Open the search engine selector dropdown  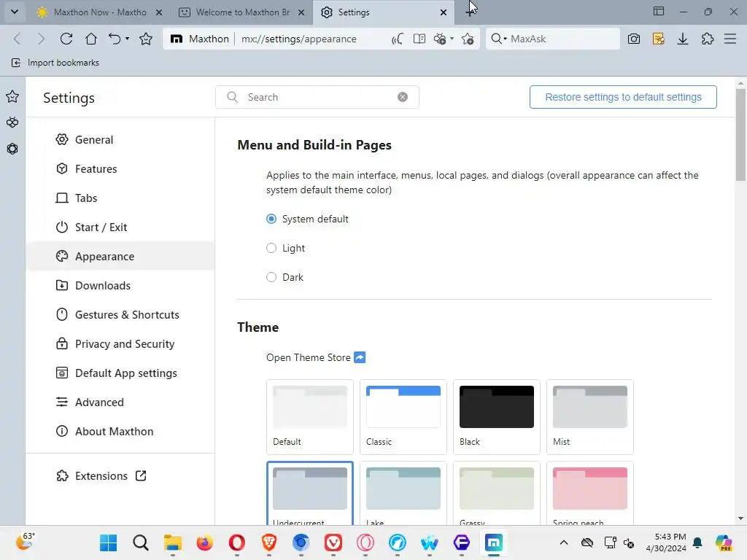[x=498, y=39]
